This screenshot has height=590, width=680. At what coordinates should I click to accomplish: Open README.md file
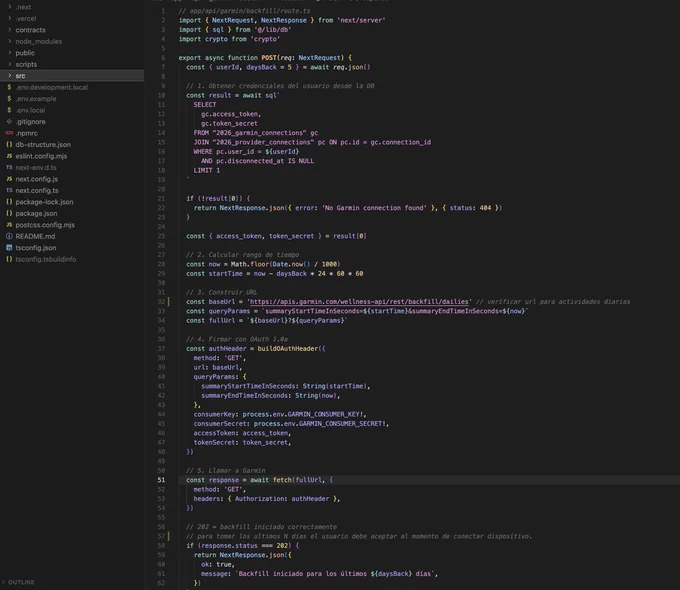pyautogui.click(x=36, y=236)
